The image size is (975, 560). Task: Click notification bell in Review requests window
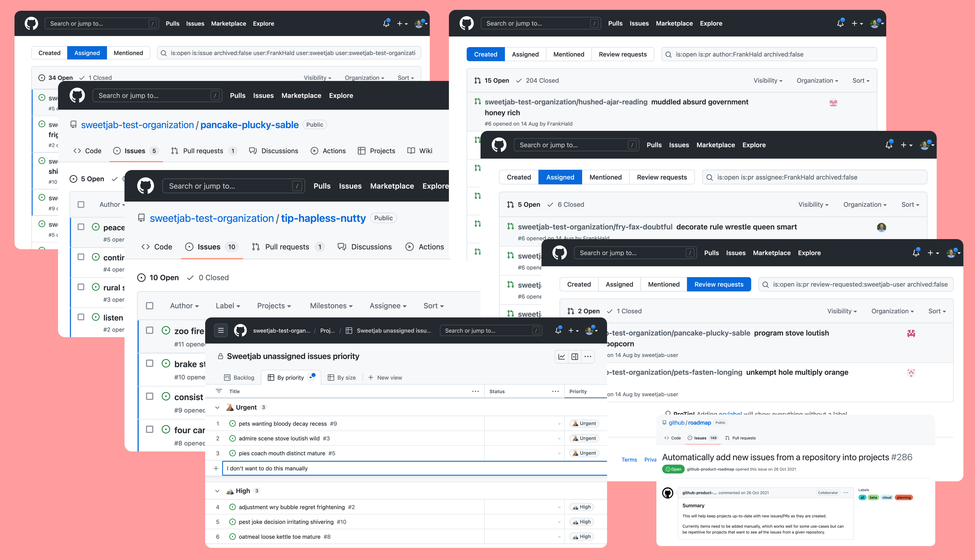pos(916,253)
